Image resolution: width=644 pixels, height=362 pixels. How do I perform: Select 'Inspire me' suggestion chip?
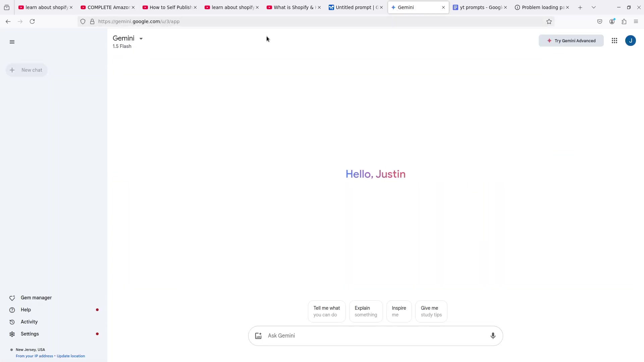point(399,311)
